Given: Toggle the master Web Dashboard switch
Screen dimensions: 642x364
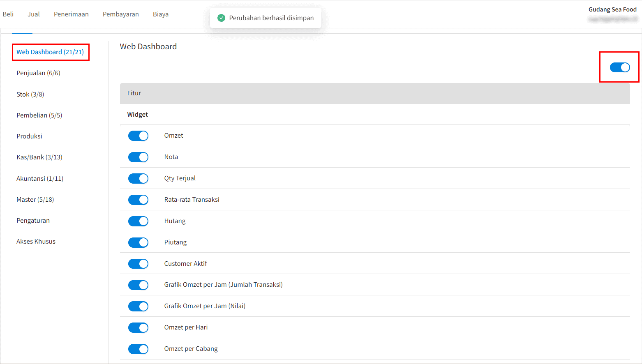Looking at the screenshot, I should point(619,67).
